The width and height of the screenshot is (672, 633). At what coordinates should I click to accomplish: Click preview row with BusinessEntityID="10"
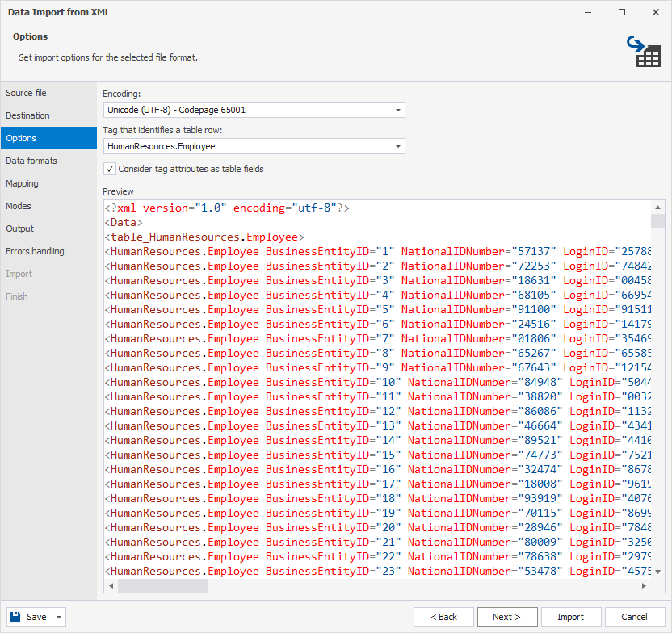coord(377,383)
